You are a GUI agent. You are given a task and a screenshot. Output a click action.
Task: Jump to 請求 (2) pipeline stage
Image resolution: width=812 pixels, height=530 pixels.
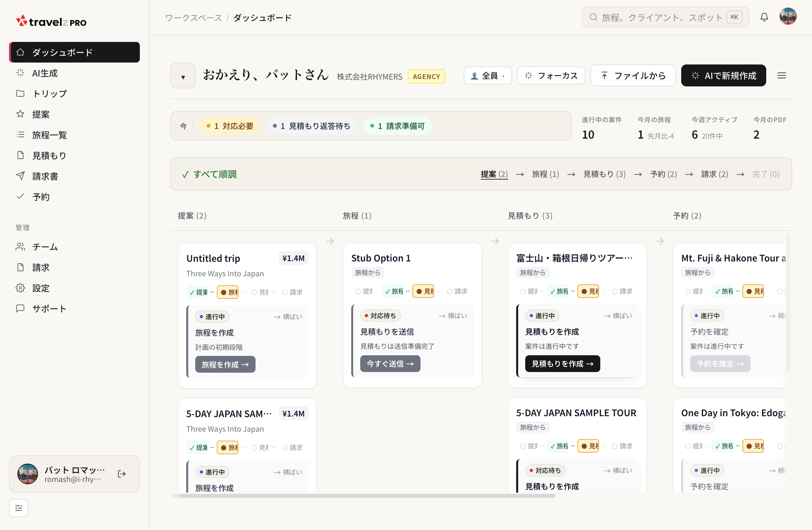point(715,174)
